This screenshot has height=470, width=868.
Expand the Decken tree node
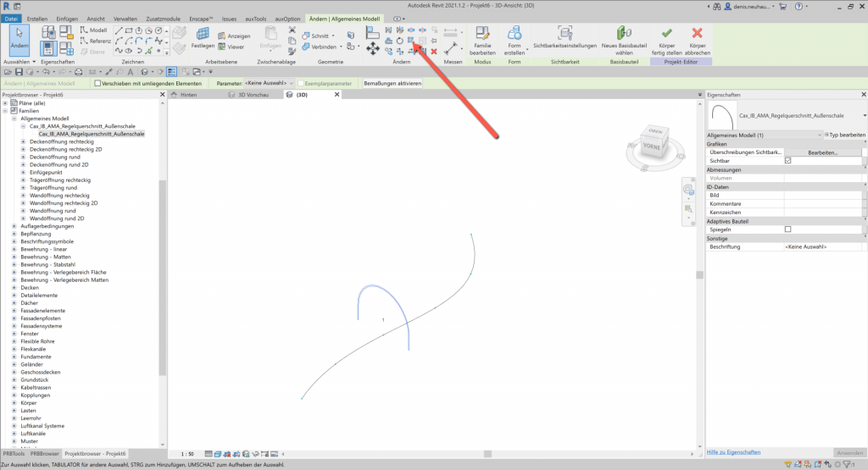point(14,287)
